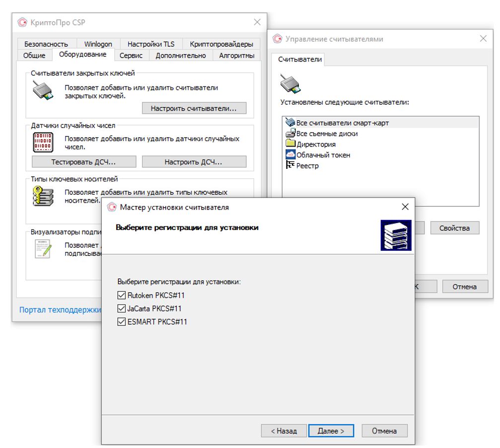Open the Алгоритмы tab
This screenshot has width=500, height=448.
(237, 56)
